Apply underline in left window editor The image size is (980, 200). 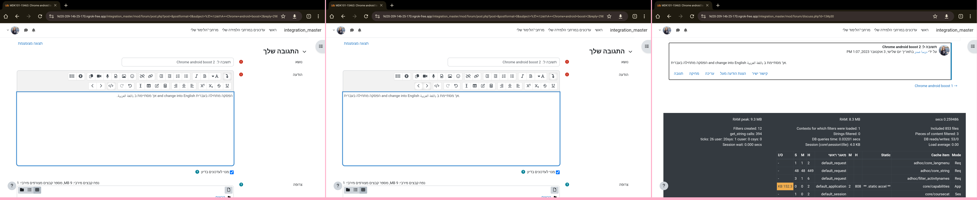coord(227,86)
